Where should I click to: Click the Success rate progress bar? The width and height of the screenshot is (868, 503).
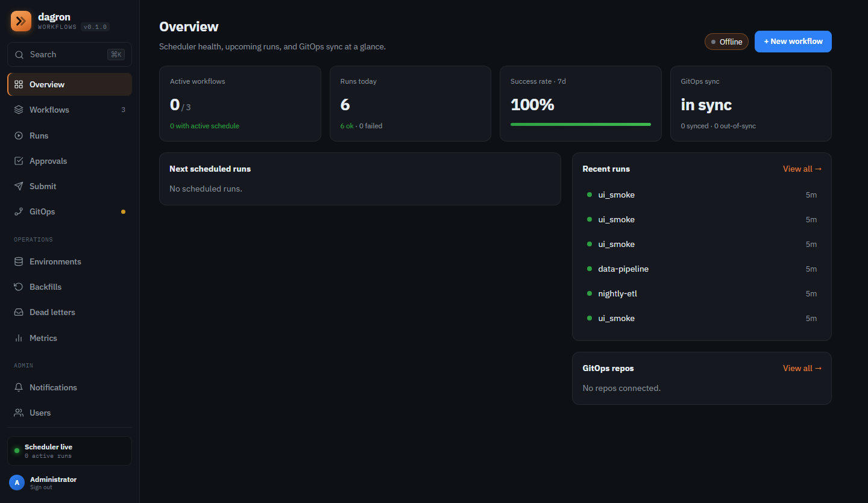click(580, 124)
